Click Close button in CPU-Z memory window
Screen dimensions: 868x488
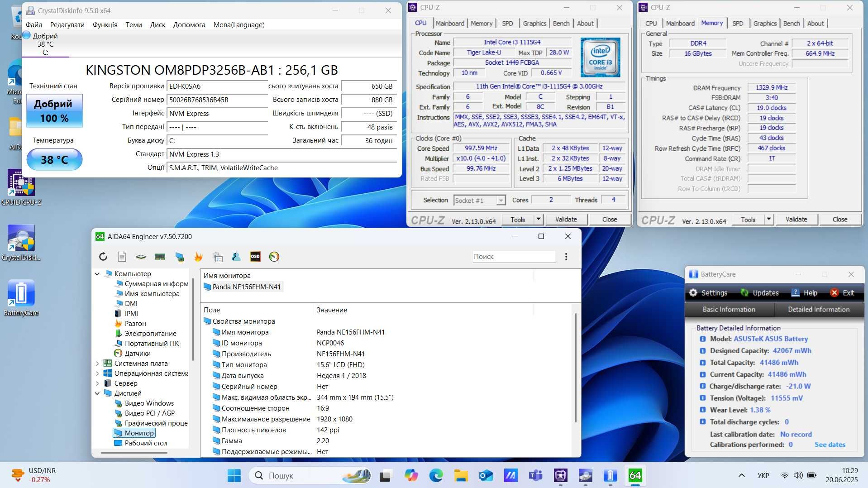840,220
